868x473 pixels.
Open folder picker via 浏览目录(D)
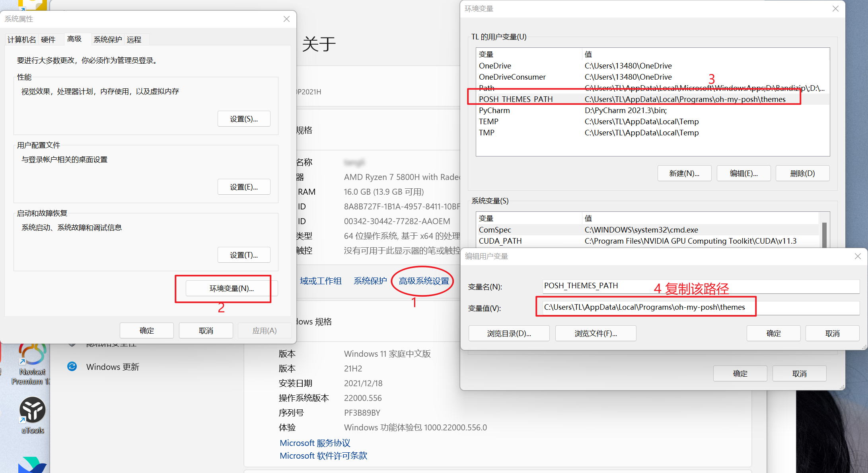click(509, 333)
